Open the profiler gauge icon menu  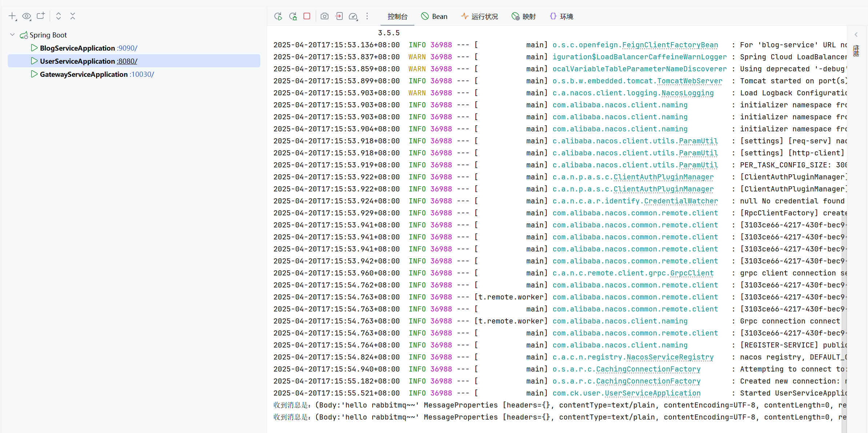pyautogui.click(x=353, y=16)
